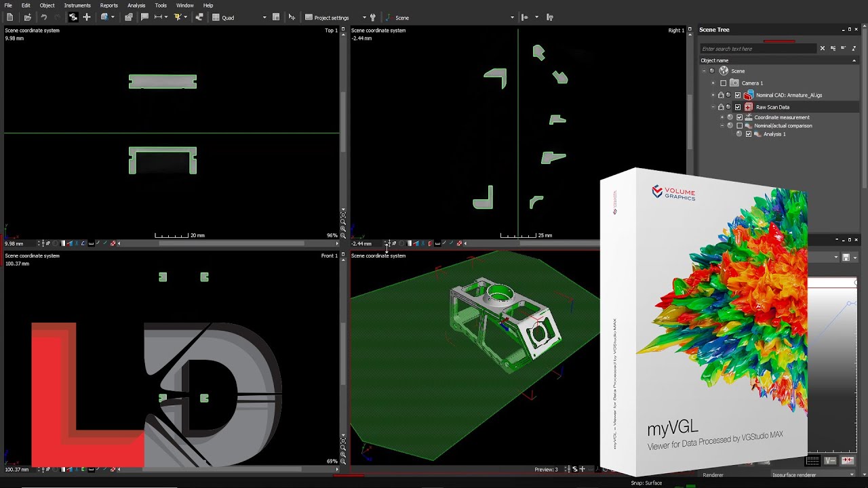868x488 pixels.
Task: Click the alignment icon at toolbar far right
Action: pyautogui.click(x=550, y=17)
